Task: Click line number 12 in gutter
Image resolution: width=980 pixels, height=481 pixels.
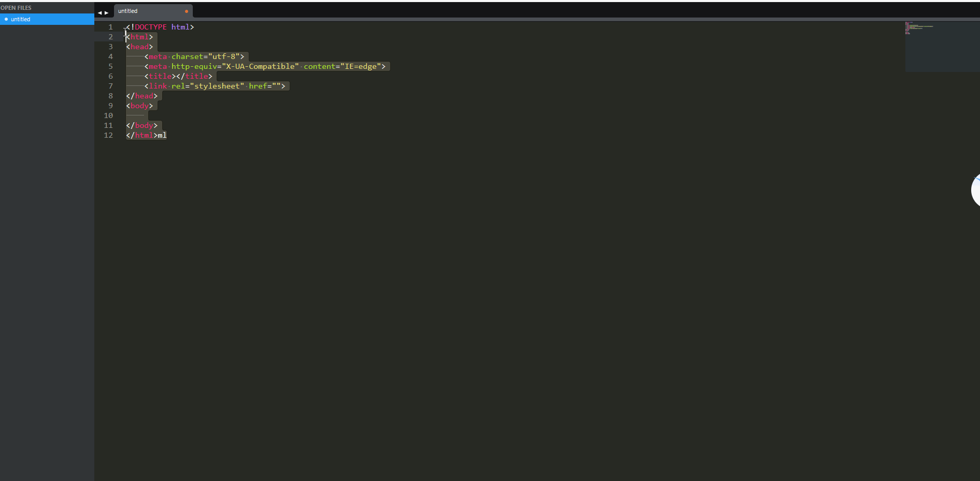Action: click(x=108, y=135)
